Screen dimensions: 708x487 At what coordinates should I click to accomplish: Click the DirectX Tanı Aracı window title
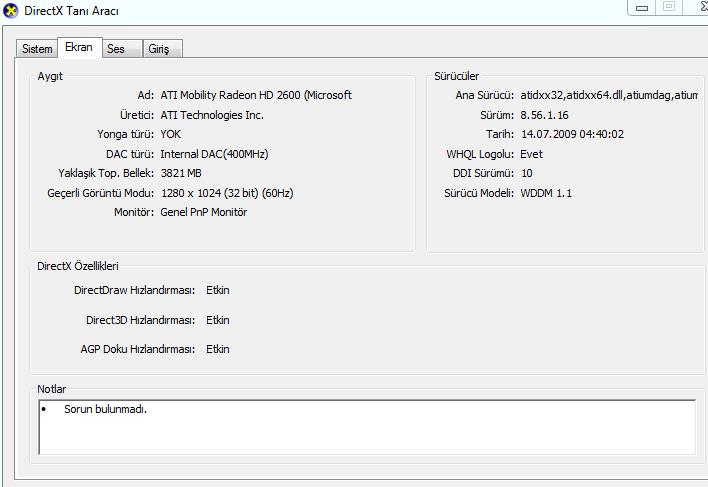pos(71,11)
